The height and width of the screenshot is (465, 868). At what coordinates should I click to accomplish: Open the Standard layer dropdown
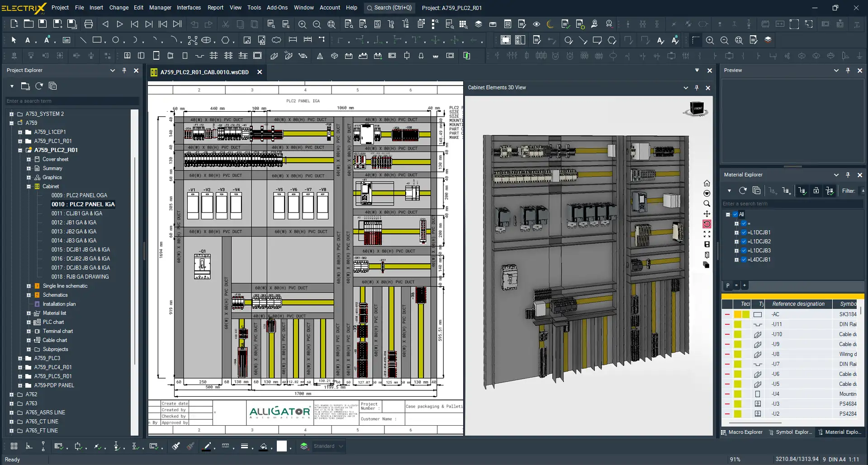click(x=341, y=446)
